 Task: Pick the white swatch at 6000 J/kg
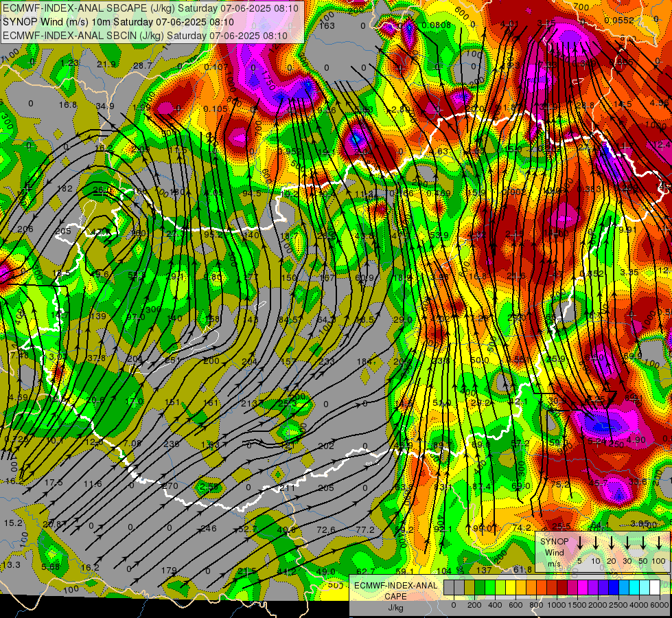click(x=655, y=588)
